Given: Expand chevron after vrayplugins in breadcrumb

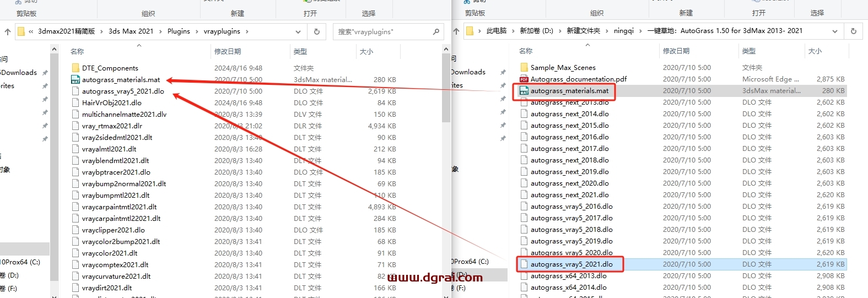Looking at the screenshot, I should click(247, 31).
